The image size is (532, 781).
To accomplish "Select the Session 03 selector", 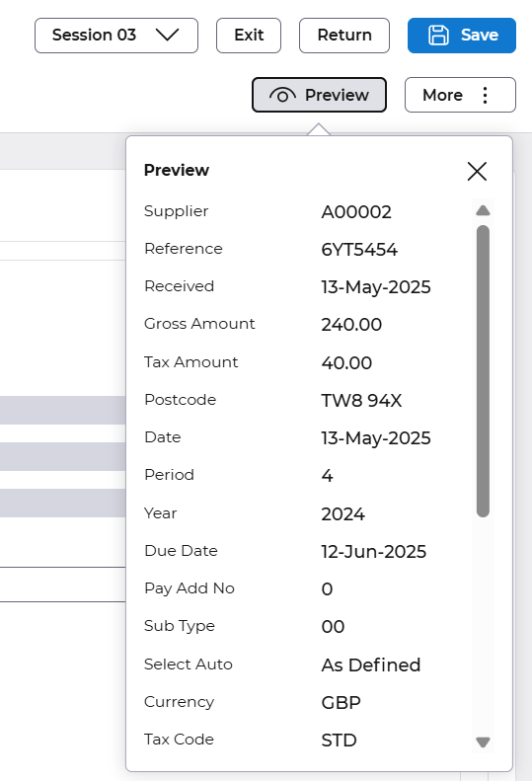I will pyautogui.click(x=116, y=36).
